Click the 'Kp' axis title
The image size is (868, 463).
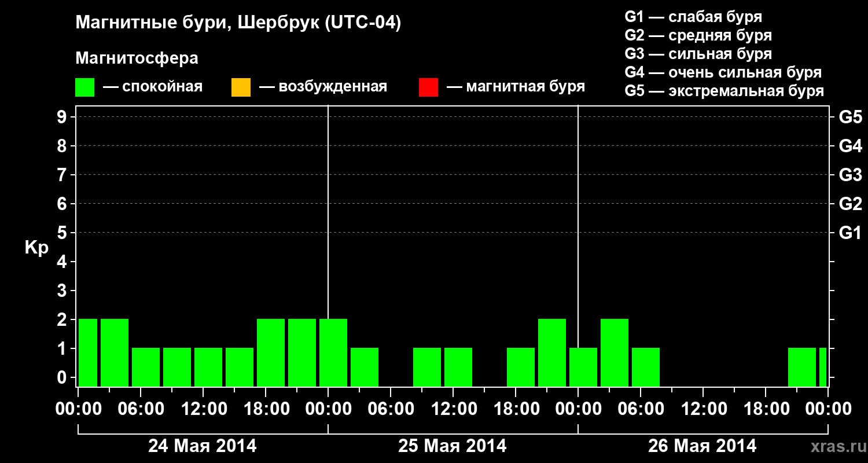pyautogui.click(x=36, y=248)
